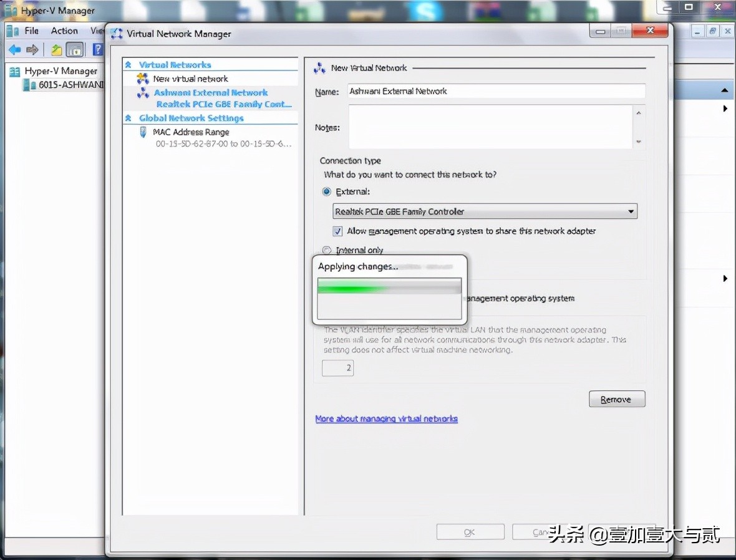Image resolution: width=736 pixels, height=560 pixels.
Task: Click the Applying changes progress bar
Action: point(389,286)
